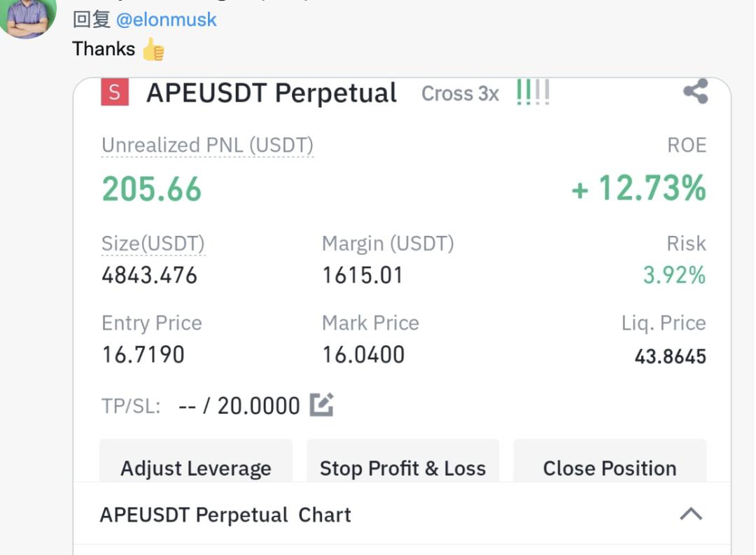This screenshot has height=555, width=756.
Task: Click the ADL signal bars indicator
Action: pyautogui.click(x=533, y=92)
